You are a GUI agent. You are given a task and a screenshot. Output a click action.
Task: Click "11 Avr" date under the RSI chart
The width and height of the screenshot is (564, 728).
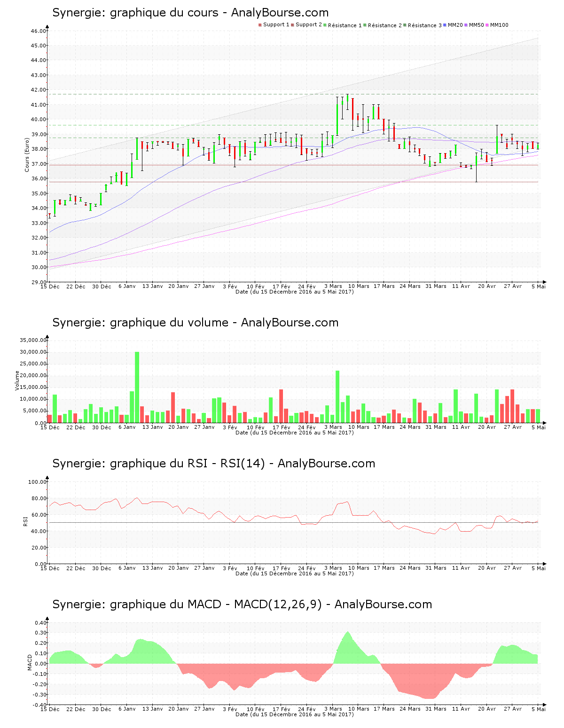(461, 568)
